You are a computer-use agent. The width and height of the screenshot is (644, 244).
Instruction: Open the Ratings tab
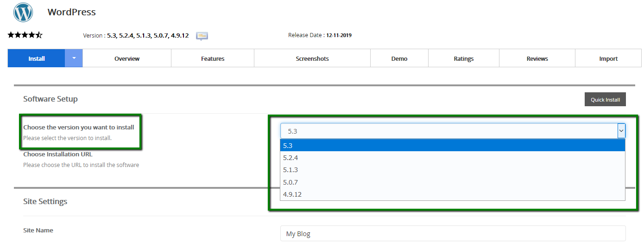pyautogui.click(x=464, y=58)
